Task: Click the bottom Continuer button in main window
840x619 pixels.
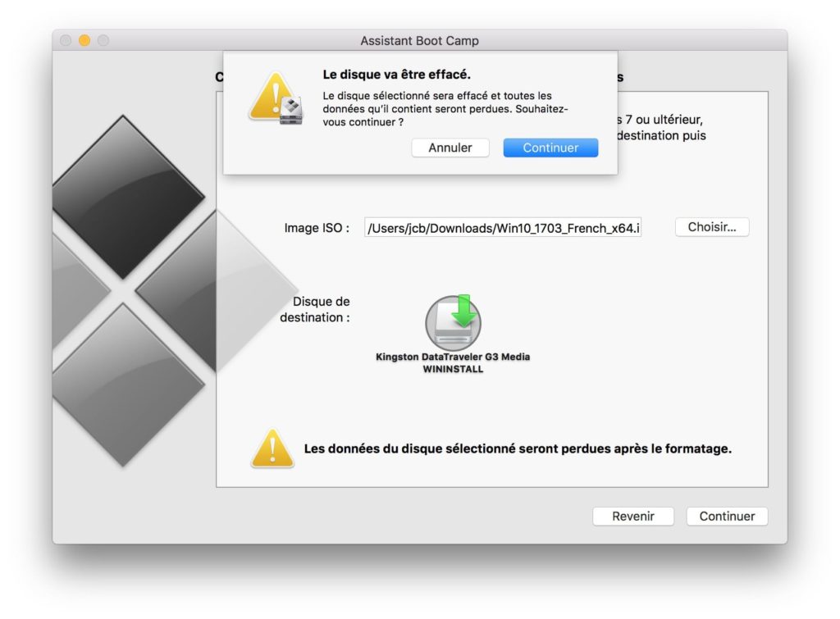Action: point(727,517)
